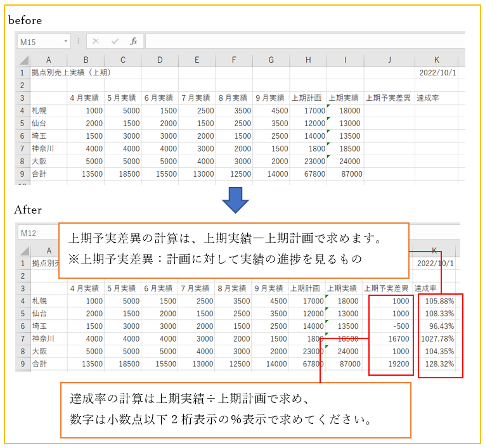Viewport: 485px width, 448px height.
Task: Click the 上期予実差異 header in before sheet
Action: point(388,98)
